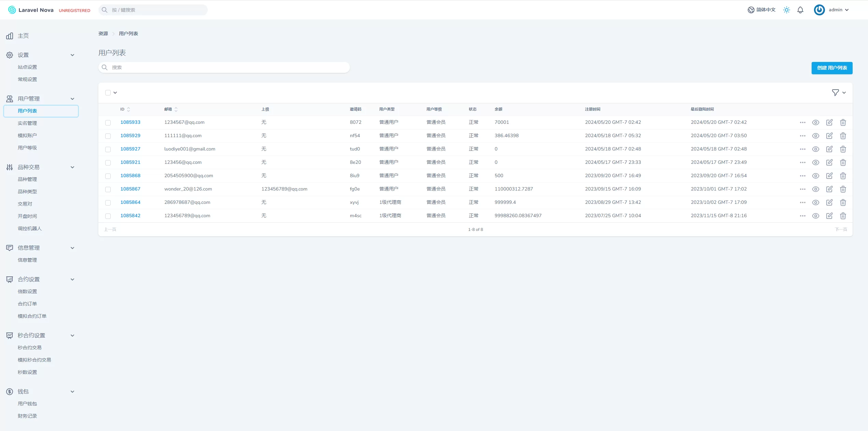Click the 创建 用户列表 button

[832, 68]
